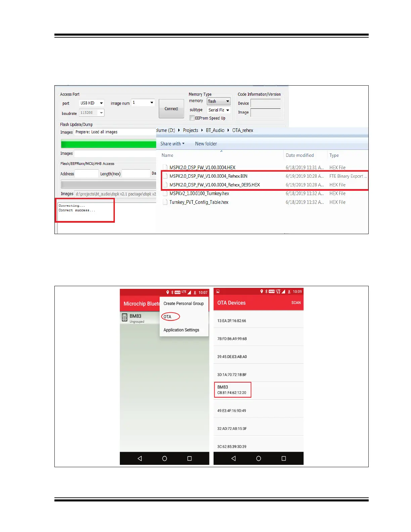Click the green flash update progress bar
This screenshot has width=411, height=532.
pos(108,144)
